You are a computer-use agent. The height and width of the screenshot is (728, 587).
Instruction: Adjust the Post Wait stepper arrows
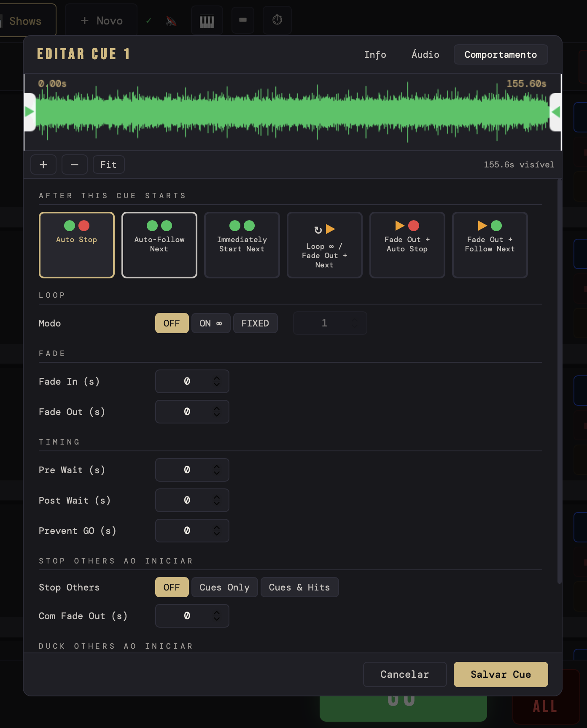click(x=217, y=500)
